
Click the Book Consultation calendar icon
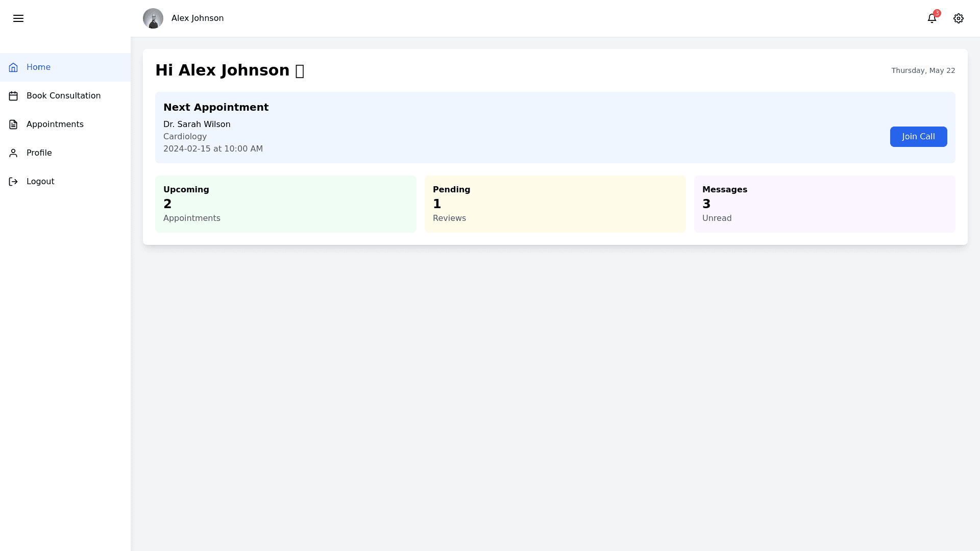[13, 96]
